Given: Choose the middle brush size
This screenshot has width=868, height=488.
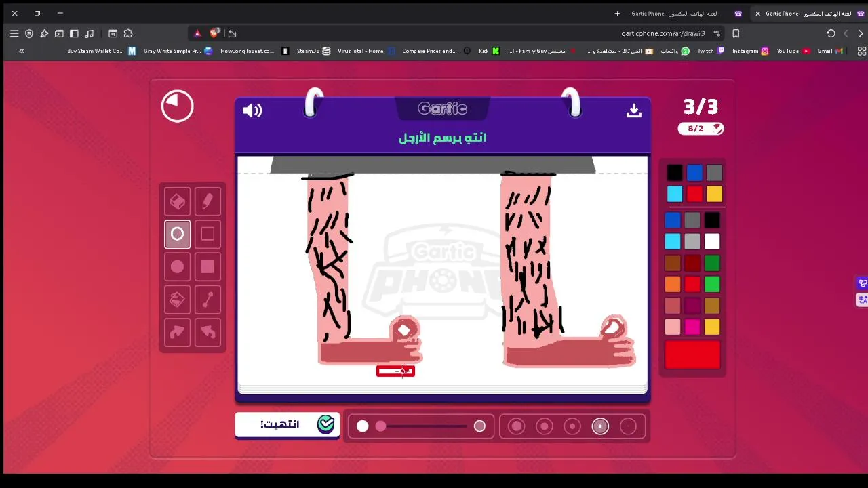Looking at the screenshot, I should (x=572, y=426).
